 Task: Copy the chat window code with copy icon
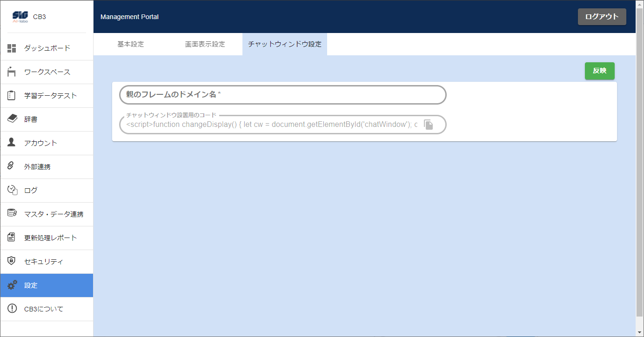428,125
